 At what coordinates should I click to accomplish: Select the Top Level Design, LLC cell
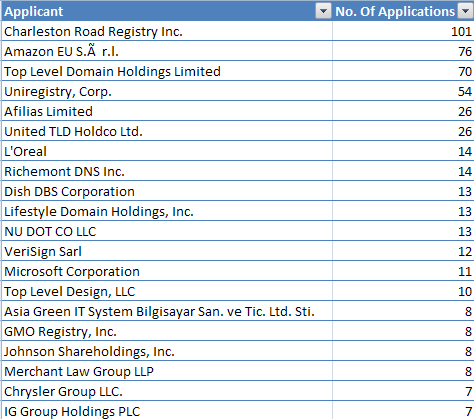click(x=167, y=291)
